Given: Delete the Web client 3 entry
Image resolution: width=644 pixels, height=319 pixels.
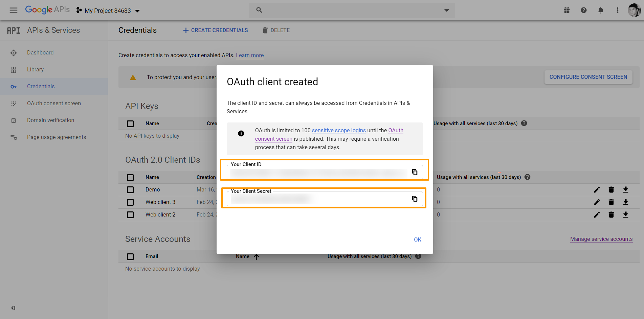Looking at the screenshot, I should (x=611, y=202).
